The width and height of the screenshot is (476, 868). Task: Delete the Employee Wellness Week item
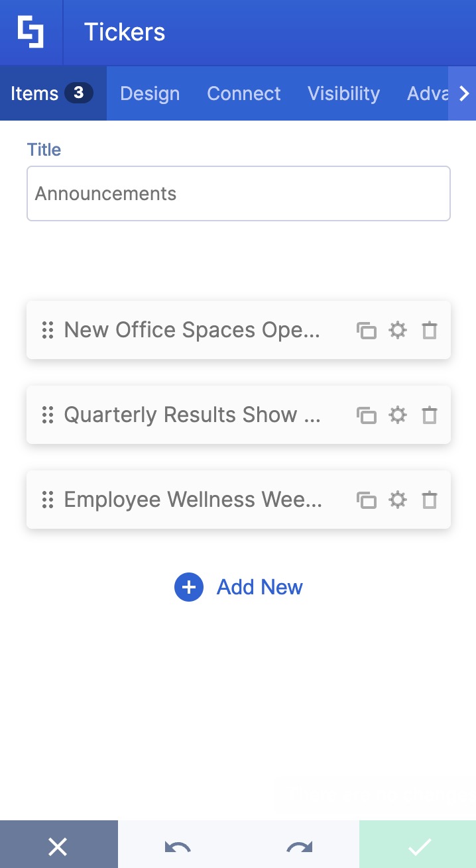click(430, 500)
